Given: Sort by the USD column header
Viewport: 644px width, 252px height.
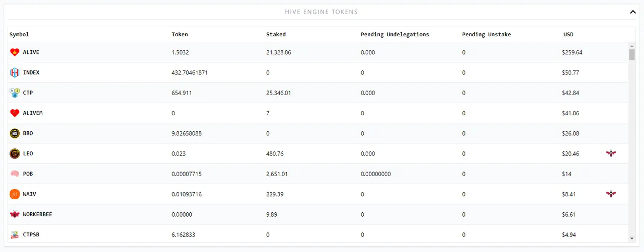Looking at the screenshot, I should (569, 35).
